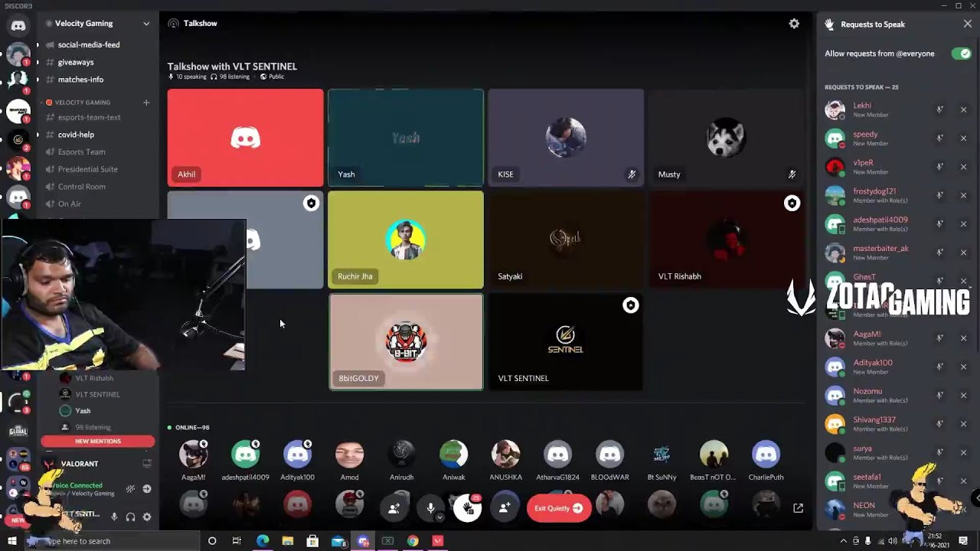980x551 pixels.
Task: Dismiss masterbaiter_ak's speak request
Action: pyautogui.click(x=963, y=253)
